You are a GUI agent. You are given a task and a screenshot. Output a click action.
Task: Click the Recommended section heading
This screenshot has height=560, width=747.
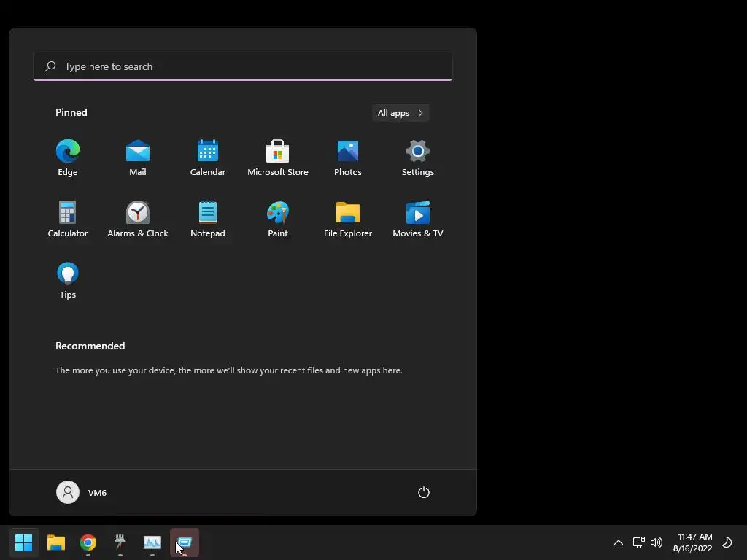pyautogui.click(x=90, y=346)
